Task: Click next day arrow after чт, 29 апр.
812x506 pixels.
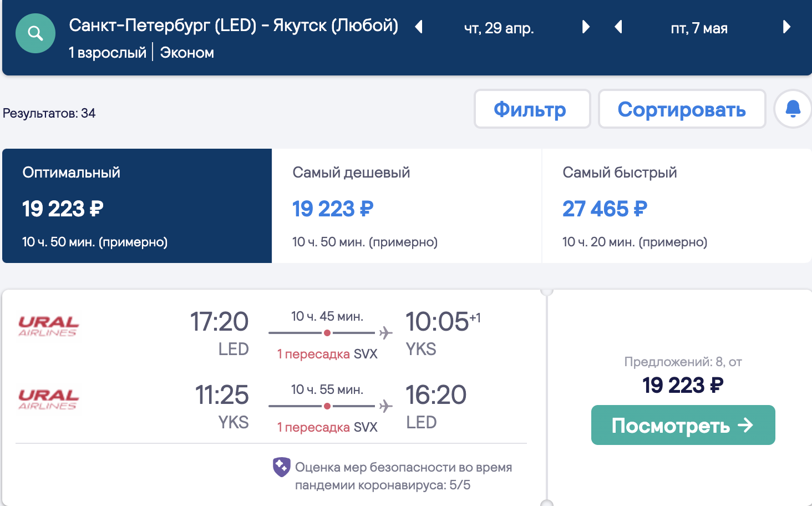Action: click(586, 27)
